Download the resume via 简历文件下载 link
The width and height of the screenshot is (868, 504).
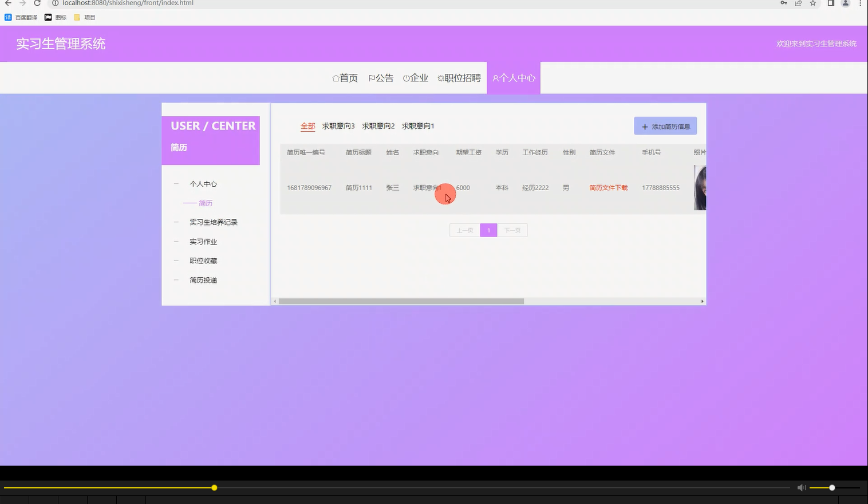point(608,187)
